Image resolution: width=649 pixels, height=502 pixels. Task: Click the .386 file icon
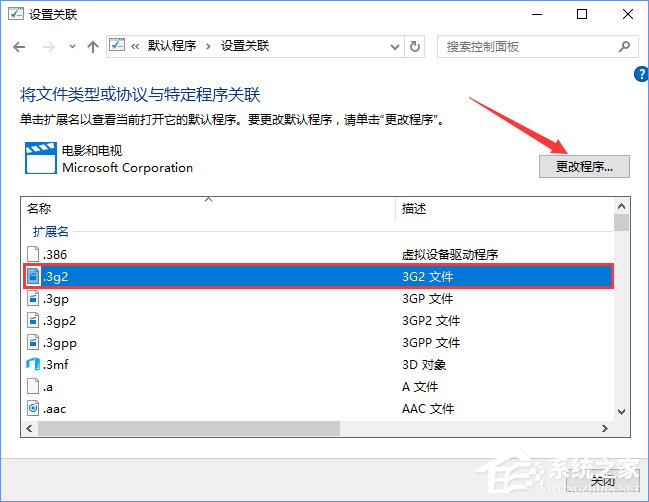click(x=33, y=254)
